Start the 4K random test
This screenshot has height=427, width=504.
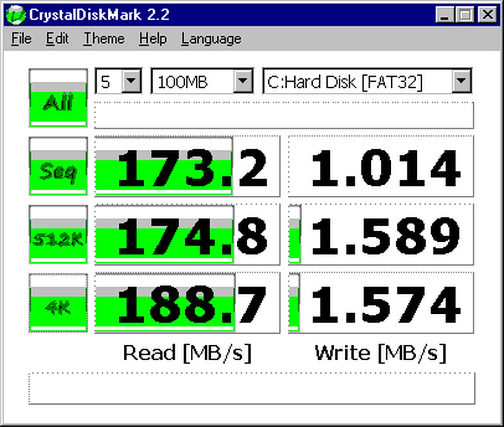tap(58, 303)
